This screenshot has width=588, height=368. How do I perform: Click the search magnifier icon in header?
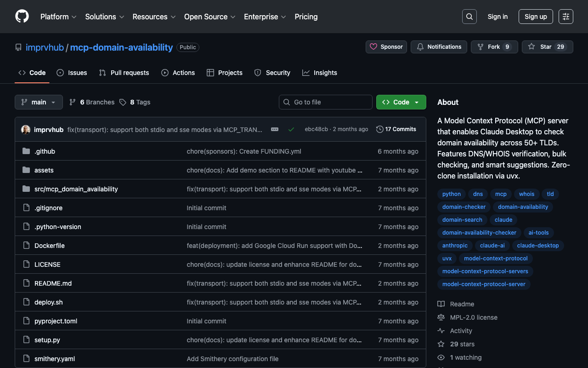tap(469, 17)
